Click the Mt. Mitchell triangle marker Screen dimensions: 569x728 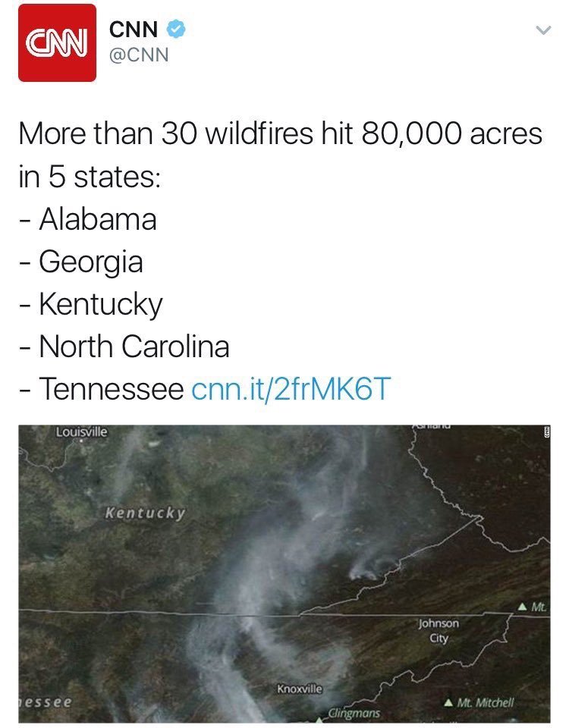pos(448,702)
